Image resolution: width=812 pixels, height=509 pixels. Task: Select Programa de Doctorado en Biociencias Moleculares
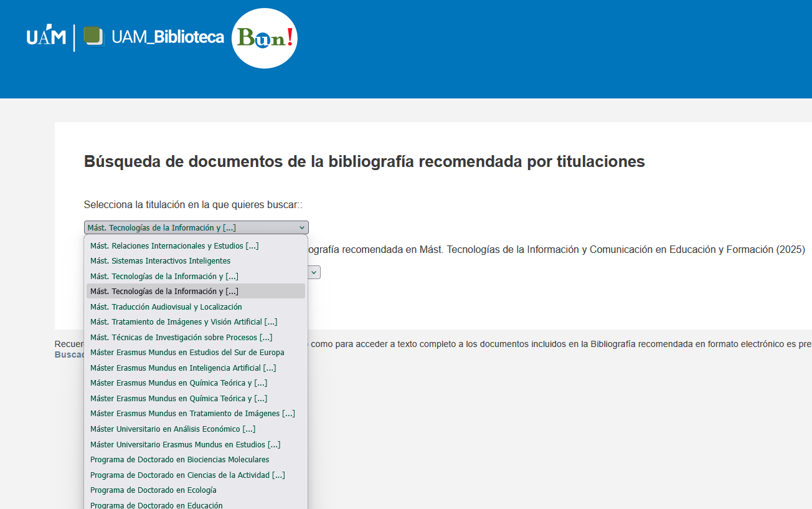coord(179,460)
